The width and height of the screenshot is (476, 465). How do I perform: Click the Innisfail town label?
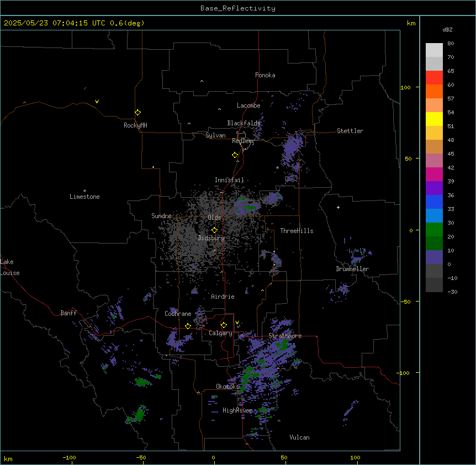coord(229,180)
